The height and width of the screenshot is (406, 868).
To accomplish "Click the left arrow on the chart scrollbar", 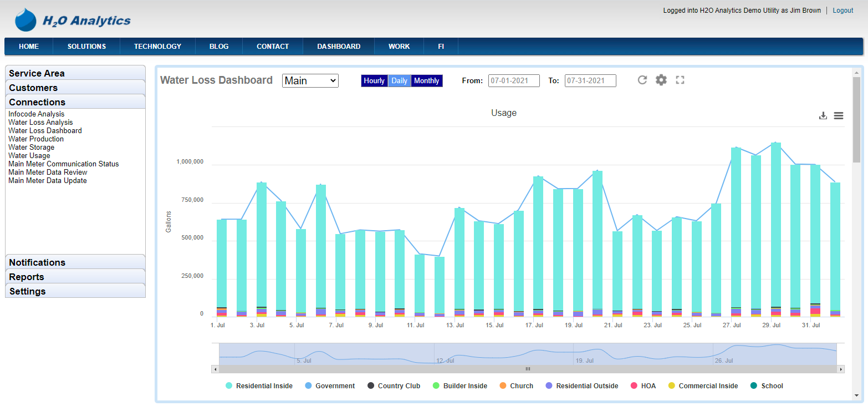I will click(216, 368).
